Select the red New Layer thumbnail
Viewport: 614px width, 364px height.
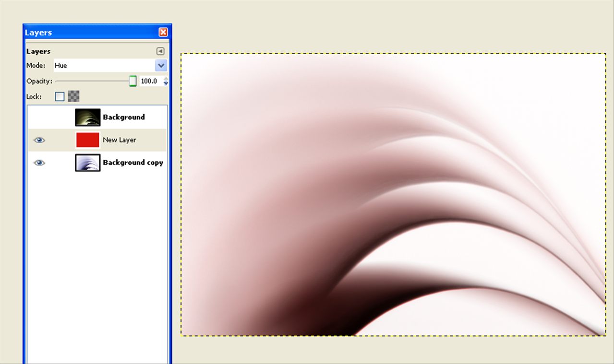coord(88,140)
